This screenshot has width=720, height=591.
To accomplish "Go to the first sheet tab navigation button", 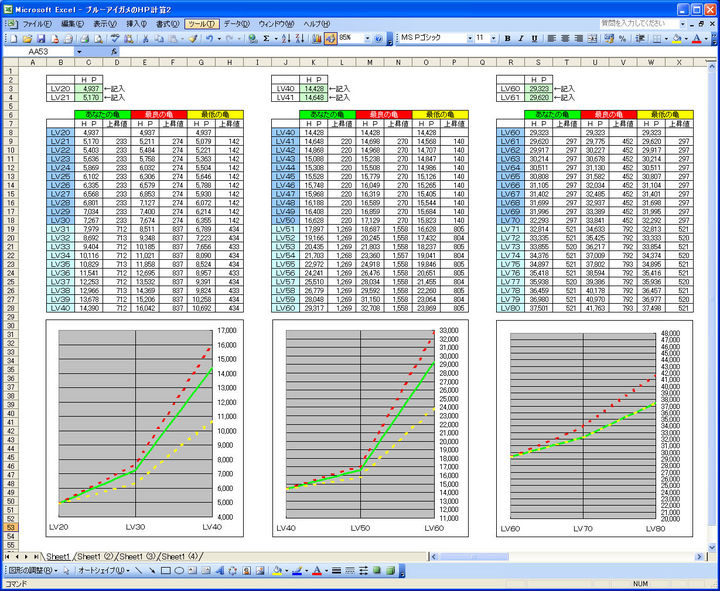I will coord(8,557).
